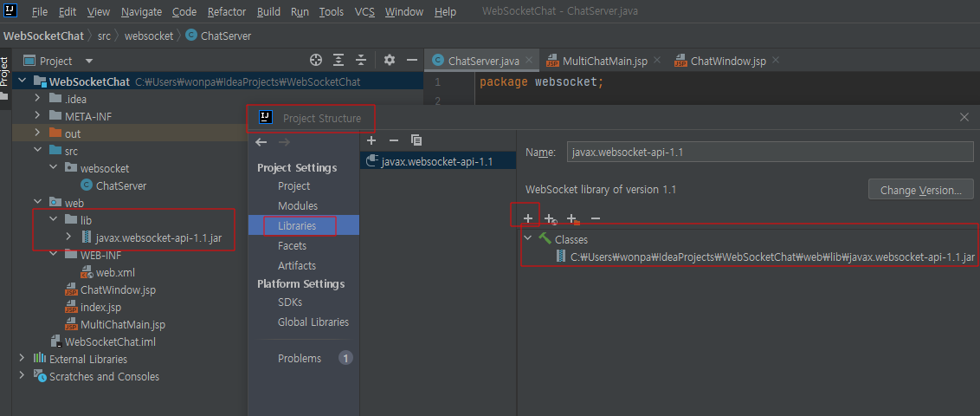Collapse the web folder
Screen dimensions: 980x416
point(37,203)
